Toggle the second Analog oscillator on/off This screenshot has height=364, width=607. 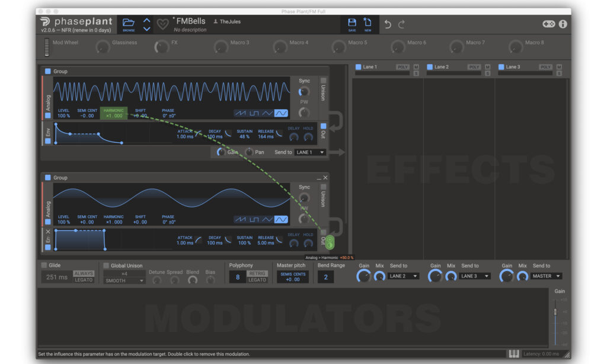[48, 222]
